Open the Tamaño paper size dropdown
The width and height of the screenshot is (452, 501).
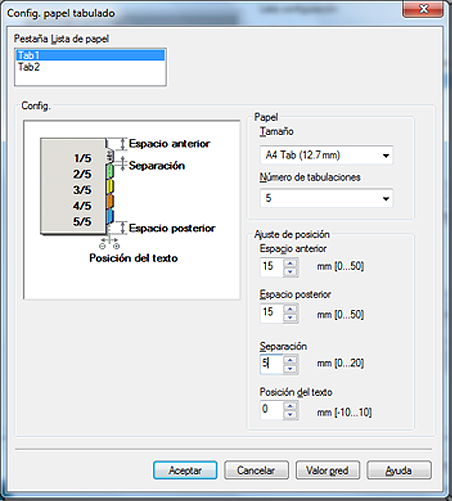click(326, 155)
